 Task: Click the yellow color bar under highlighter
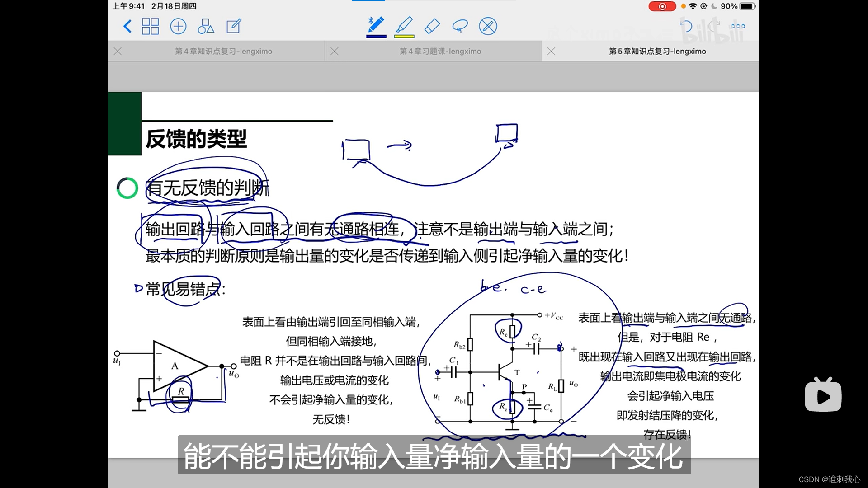[404, 36]
